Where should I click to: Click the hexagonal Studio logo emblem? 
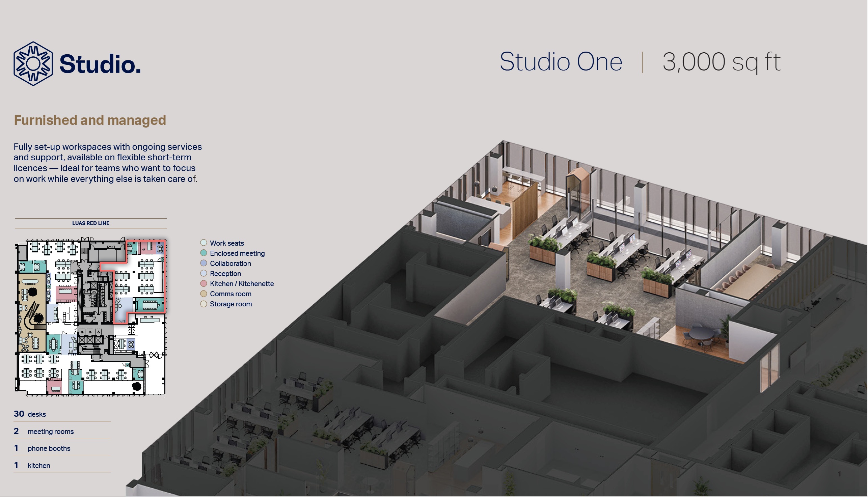pos(33,63)
